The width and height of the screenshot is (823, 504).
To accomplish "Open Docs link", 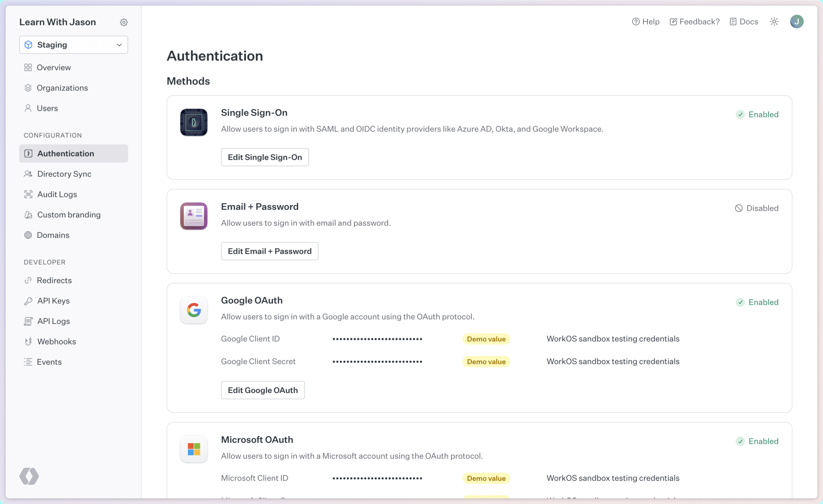I will click(744, 21).
